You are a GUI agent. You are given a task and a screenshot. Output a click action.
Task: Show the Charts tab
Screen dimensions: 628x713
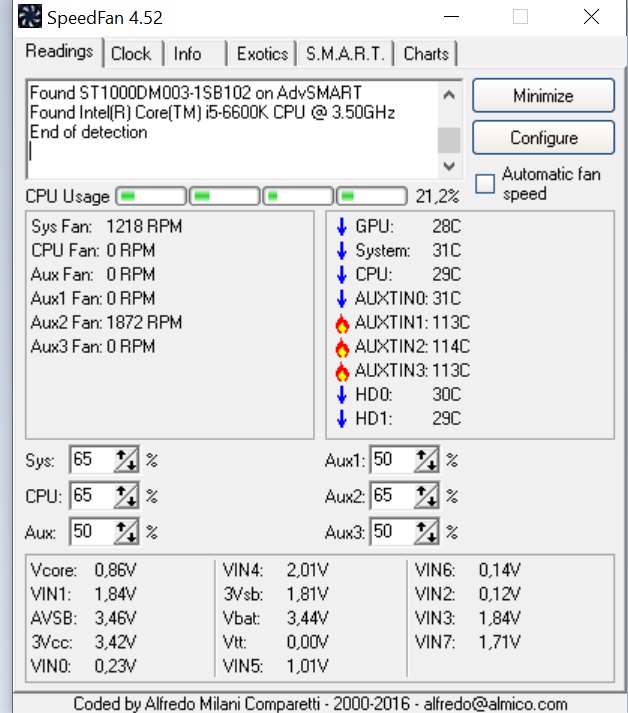coord(426,54)
